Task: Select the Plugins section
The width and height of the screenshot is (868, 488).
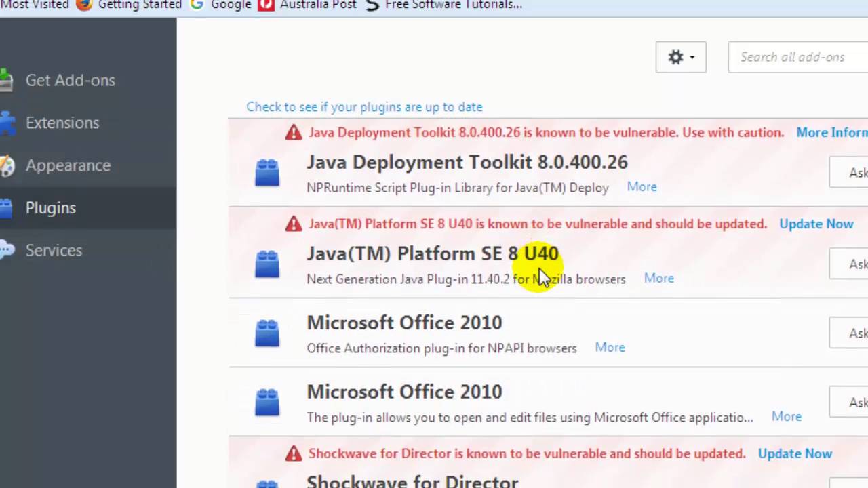Action: pos(51,208)
